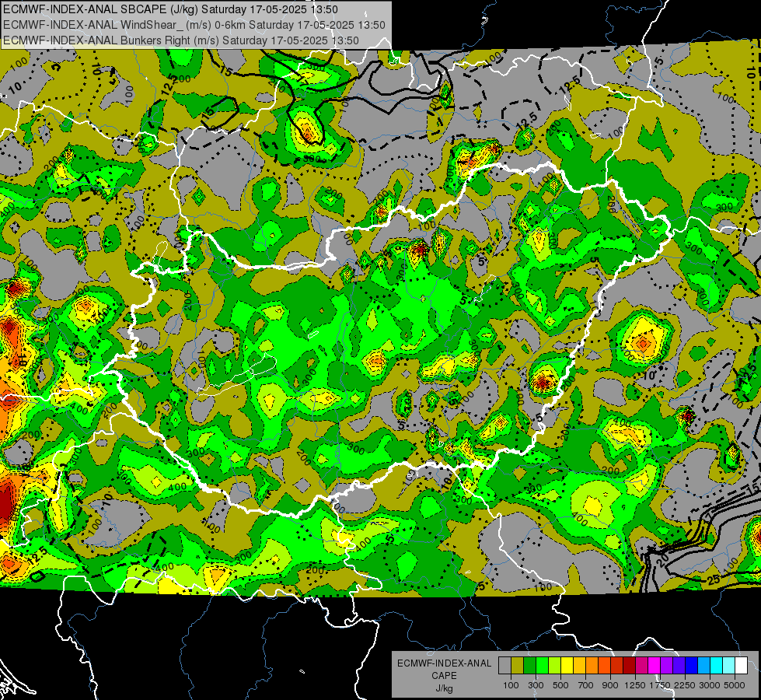Click the legend's ECMWF-INDEX-ANAL label
This screenshot has width=761, height=700.
pyautogui.click(x=444, y=663)
